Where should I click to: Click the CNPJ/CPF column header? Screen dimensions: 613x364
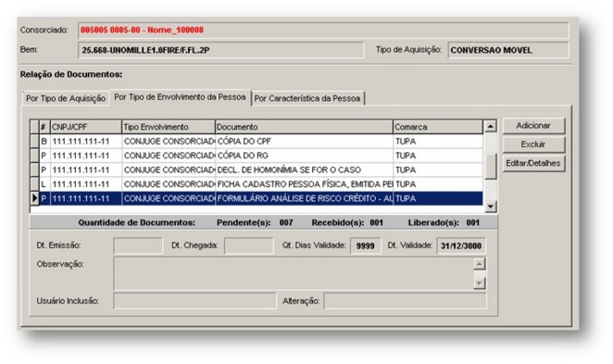pos(86,127)
